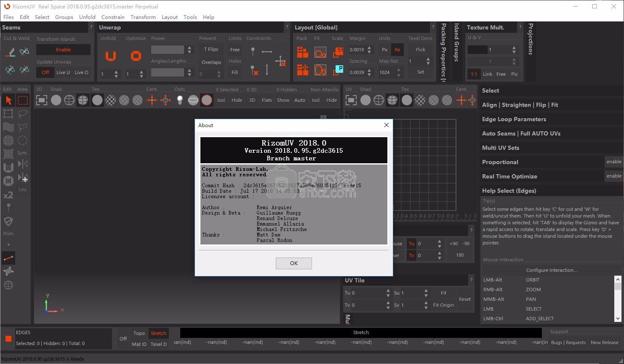The width and height of the screenshot is (624, 364).
Task: Click the Angles/Lengths slider field
Action: click(168, 72)
